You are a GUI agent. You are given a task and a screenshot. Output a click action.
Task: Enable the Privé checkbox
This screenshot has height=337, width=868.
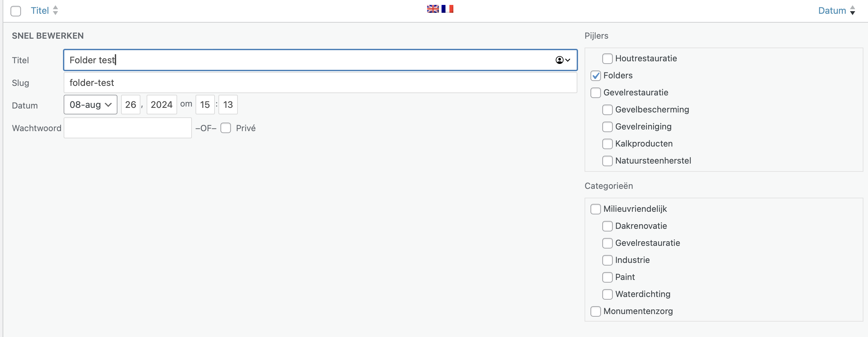coord(226,128)
